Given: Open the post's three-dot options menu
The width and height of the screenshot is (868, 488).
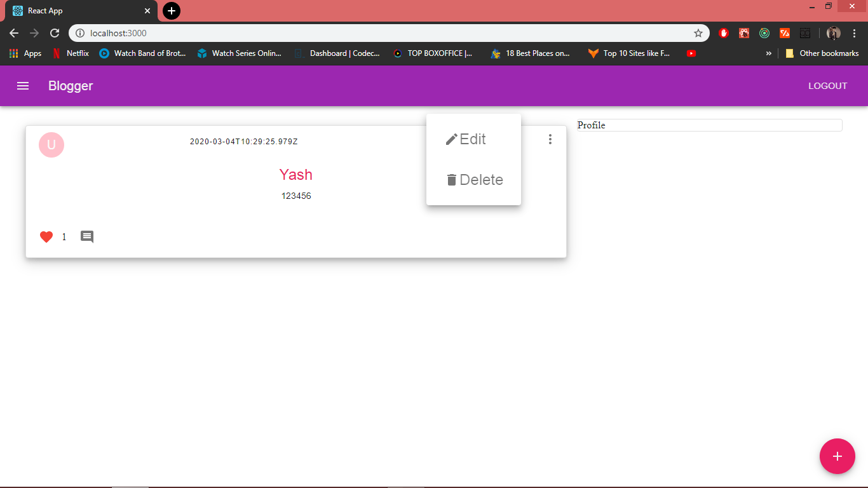Looking at the screenshot, I should pos(550,139).
